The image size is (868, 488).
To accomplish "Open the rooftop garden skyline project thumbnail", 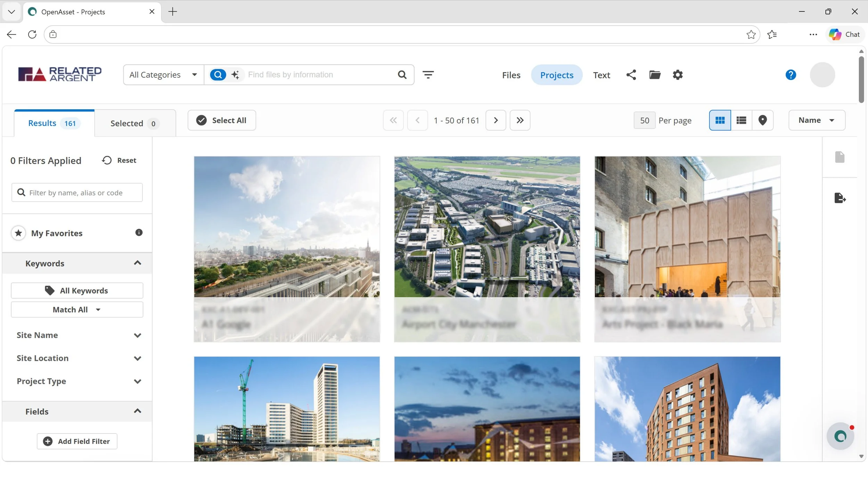I will (287, 249).
